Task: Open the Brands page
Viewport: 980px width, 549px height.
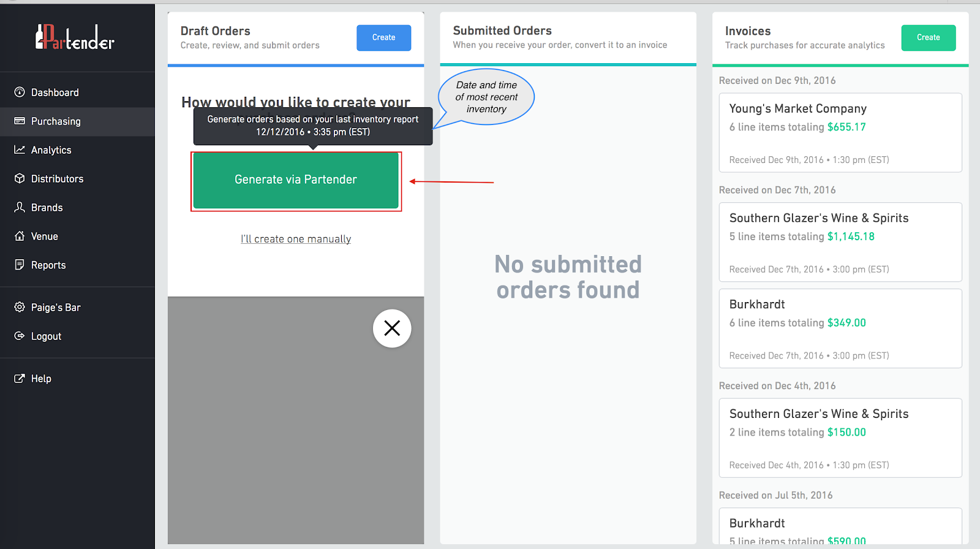Action: point(77,208)
